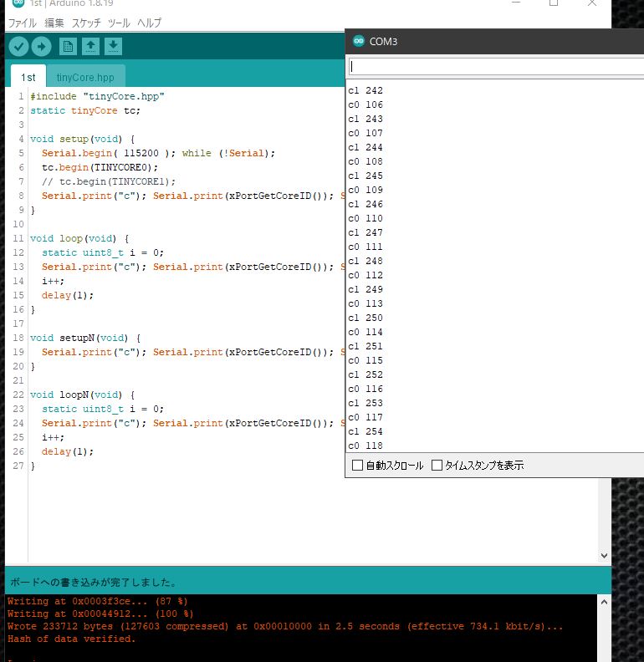Open the 編集 menu
This screenshot has height=662, width=644.
(54, 23)
